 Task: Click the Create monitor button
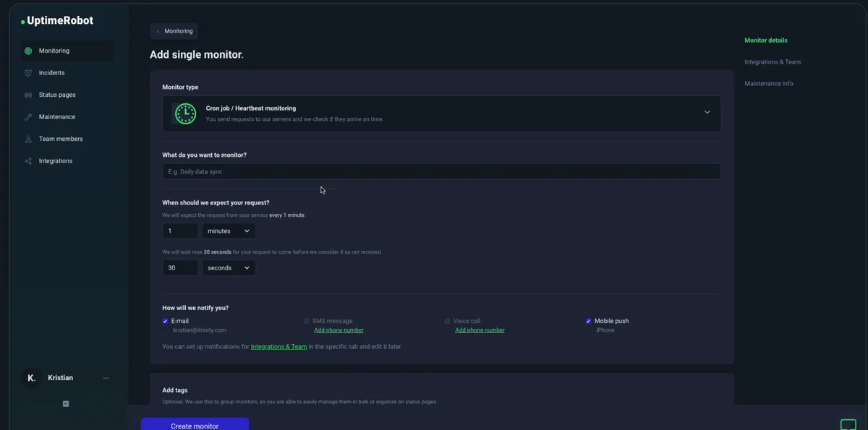click(195, 424)
